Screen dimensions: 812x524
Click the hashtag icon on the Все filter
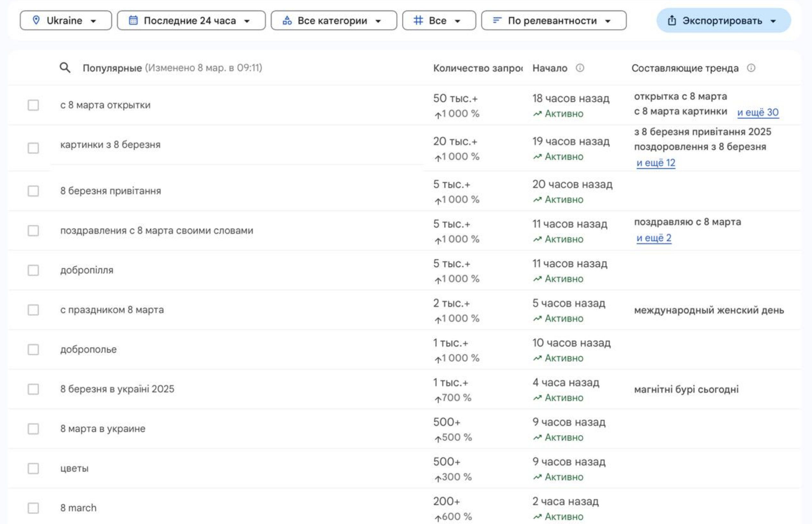click(418, 20)
